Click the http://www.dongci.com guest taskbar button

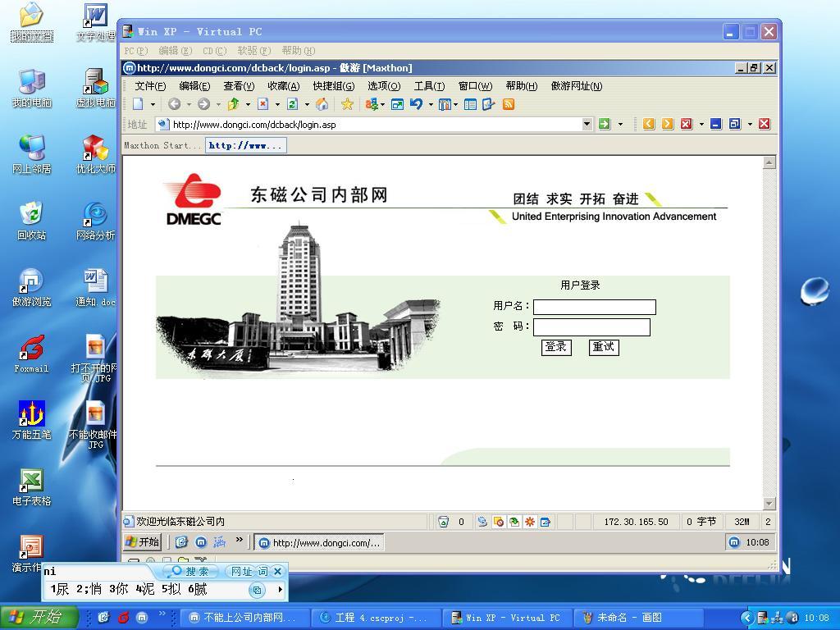pyautogui.click(x=319, y=543)
